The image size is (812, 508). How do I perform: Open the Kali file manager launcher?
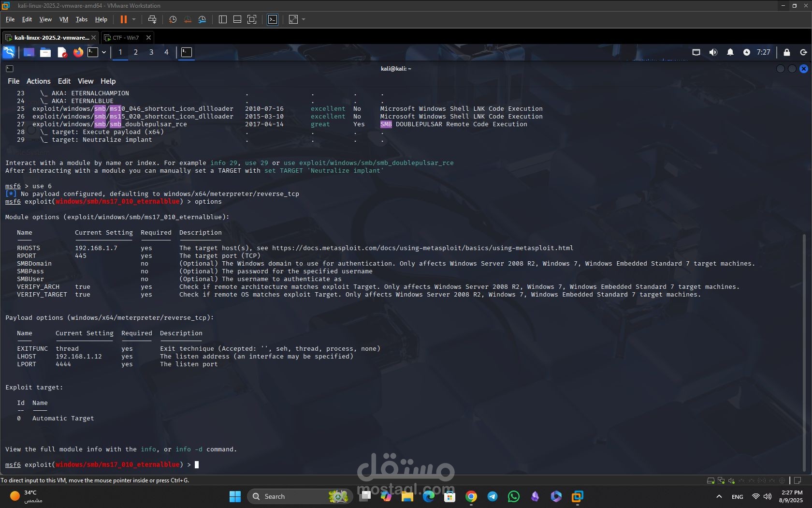(x=45, y=52)
